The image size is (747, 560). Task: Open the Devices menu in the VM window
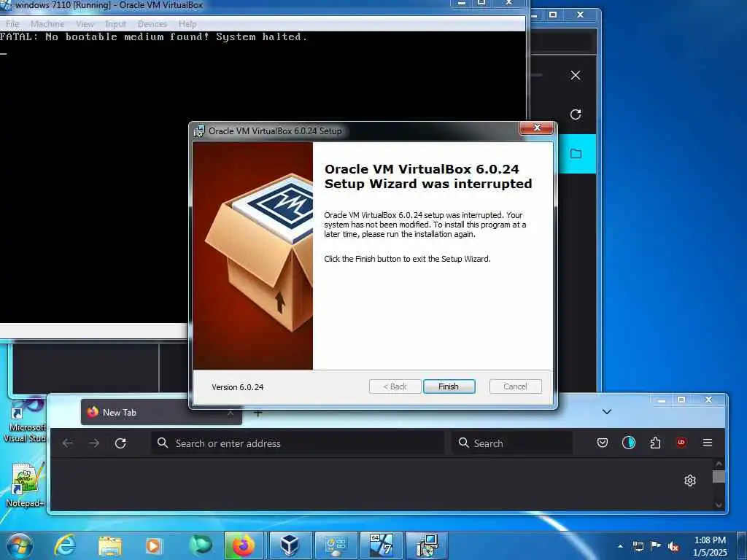point(152,24)
